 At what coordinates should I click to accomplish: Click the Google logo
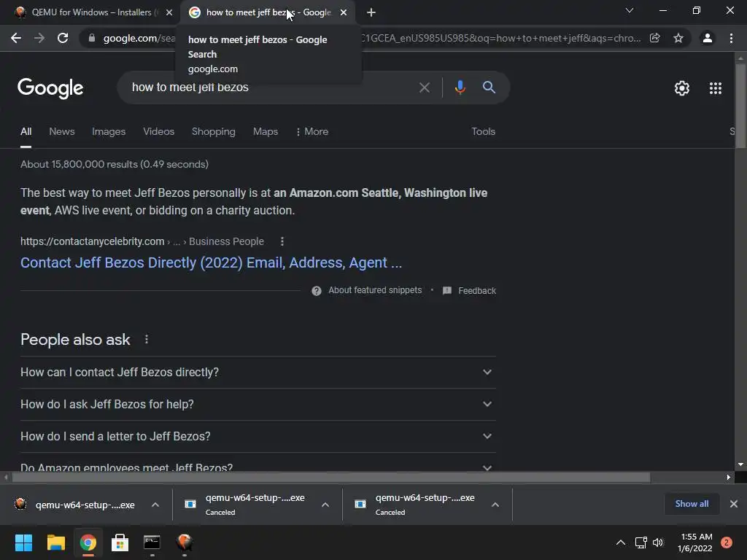pyautogui.click(x=50, y=88)
